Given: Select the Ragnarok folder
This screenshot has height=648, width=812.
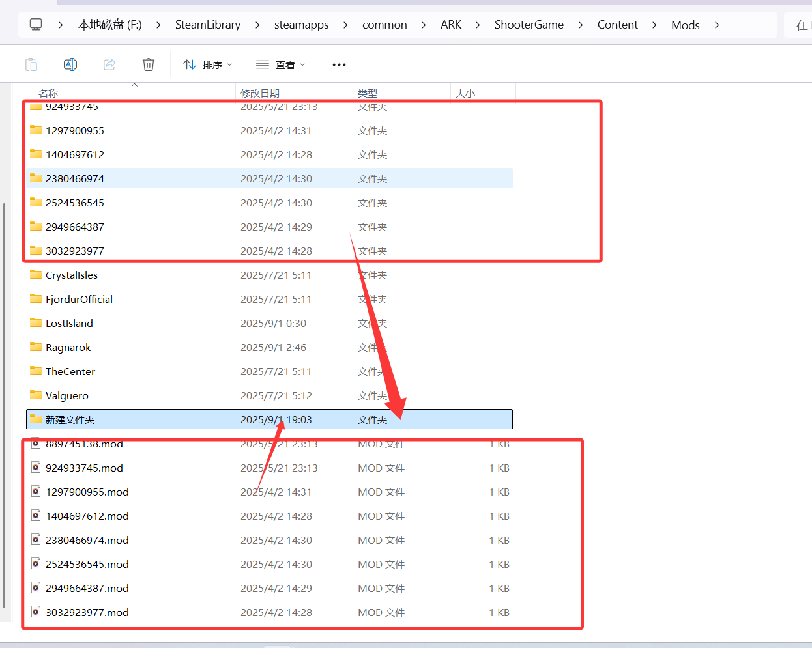Looking at the screenshot, I should (x=68, y=347).
